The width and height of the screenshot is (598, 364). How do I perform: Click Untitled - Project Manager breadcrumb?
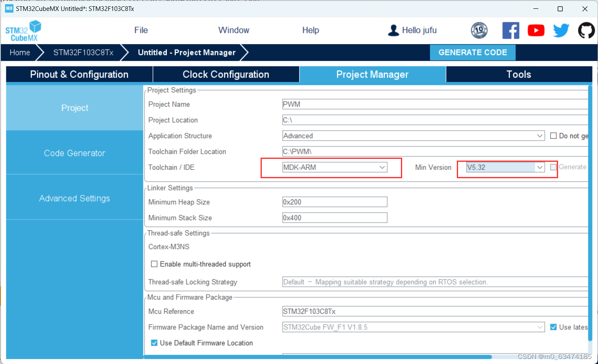point(187,53)
